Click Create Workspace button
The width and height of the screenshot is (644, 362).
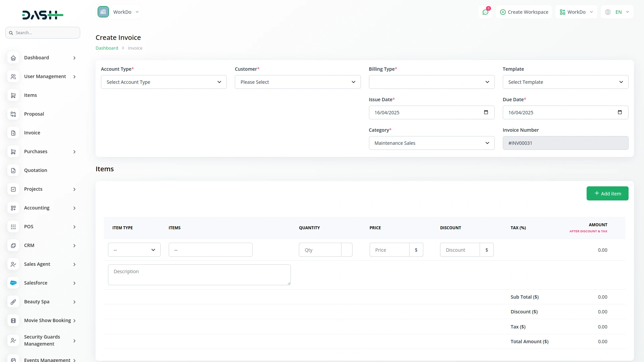pos(524,12)
